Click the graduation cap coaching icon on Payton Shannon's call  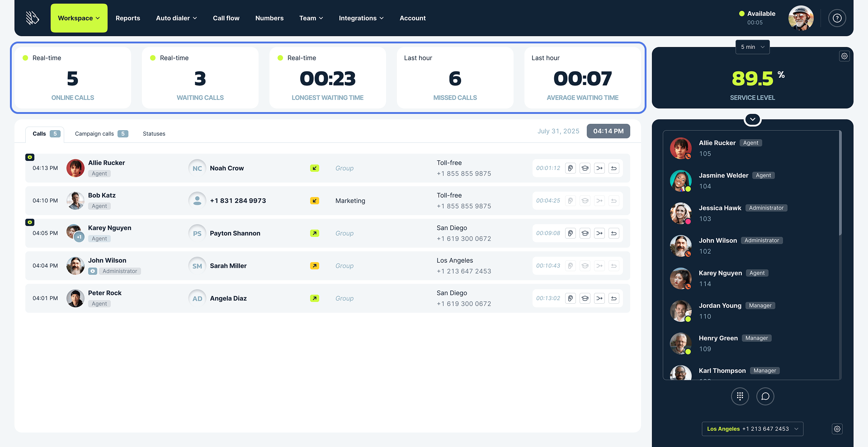click(585, 233)
